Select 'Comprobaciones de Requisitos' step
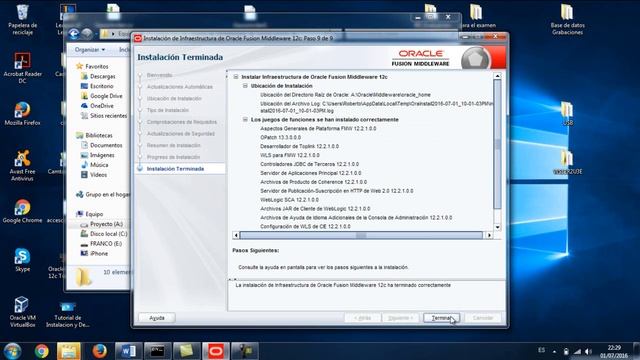Viewport: 640px width, 360px height. pyautogui.click(x=182, y=122)
